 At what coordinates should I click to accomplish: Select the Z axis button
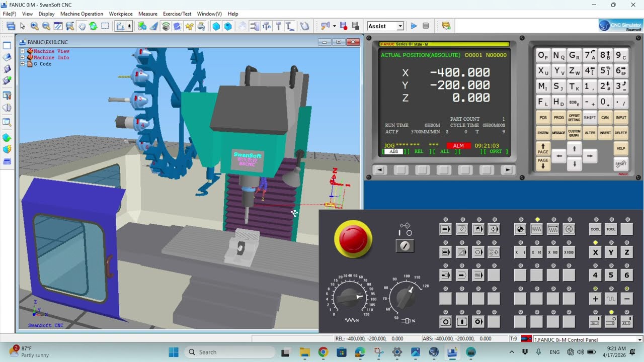[x=626, y=252]
